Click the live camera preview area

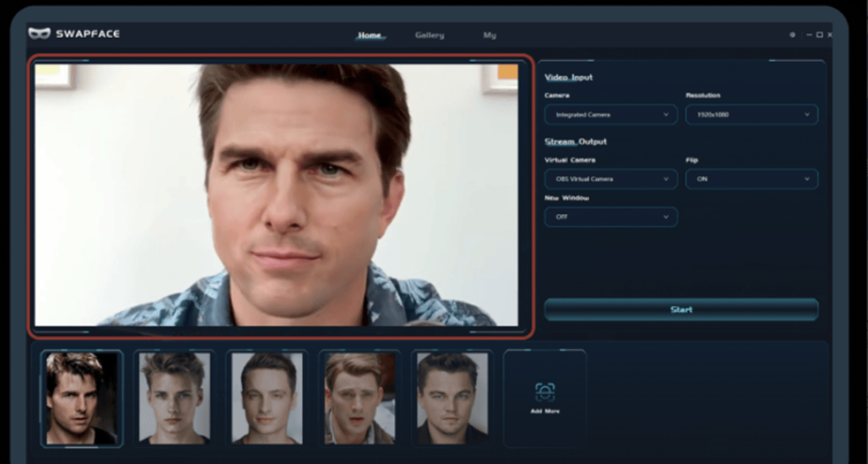(x=282, y=196)
